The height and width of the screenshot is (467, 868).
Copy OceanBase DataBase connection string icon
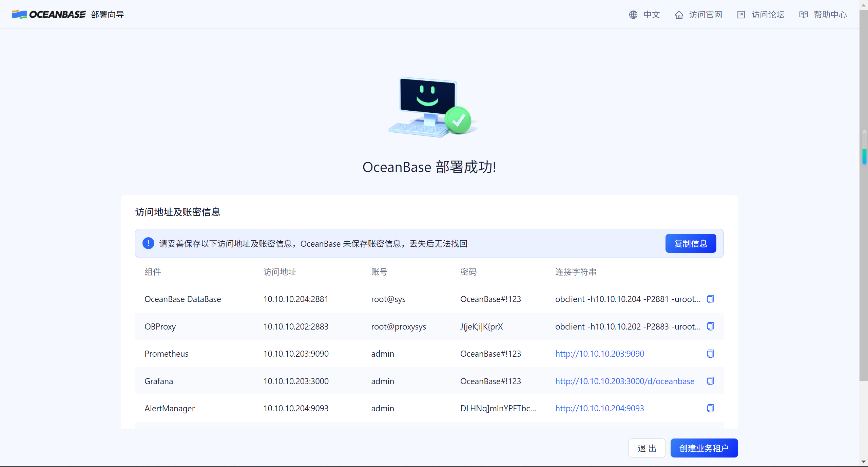point(710,299)
